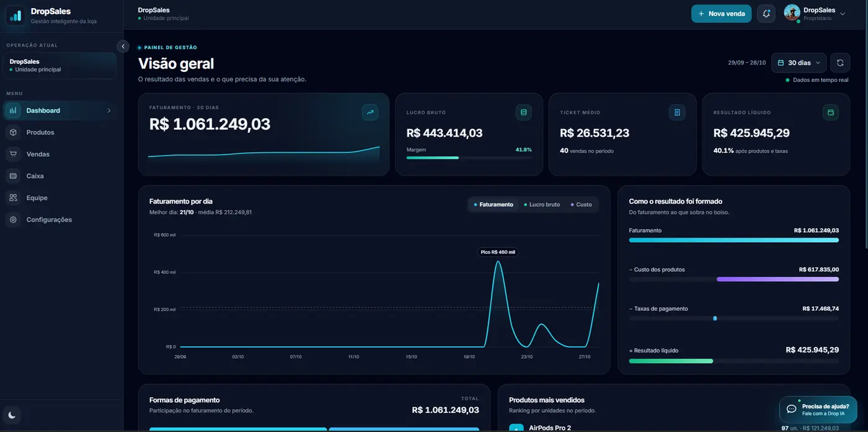Open the Precisa de ajuda chat button
The height and width of the screenshot is (432, 868).
click(818, 410)
